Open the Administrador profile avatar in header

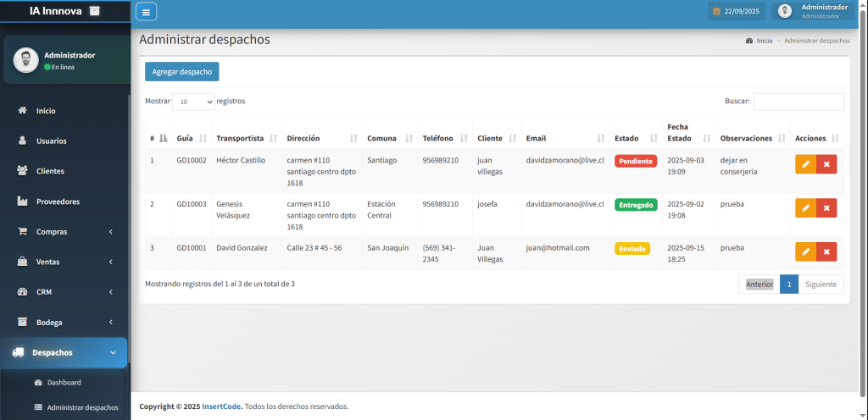[x=785, y=12]
